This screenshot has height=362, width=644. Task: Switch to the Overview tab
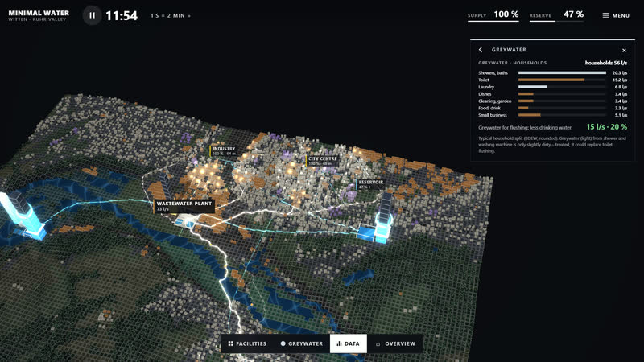pyautogui.click(x=395, y=343)
